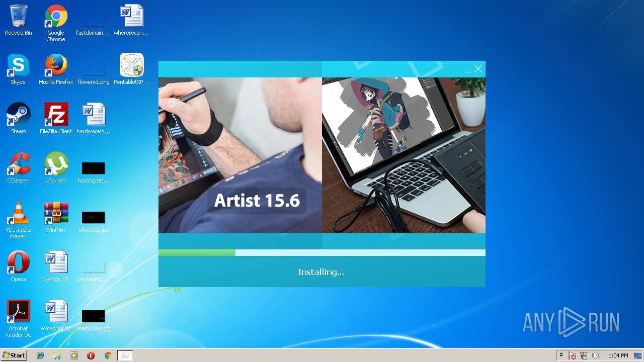Open the network tray icon
Image resolution: width=644 pixels, height=362 pixels.
point(584,355)
